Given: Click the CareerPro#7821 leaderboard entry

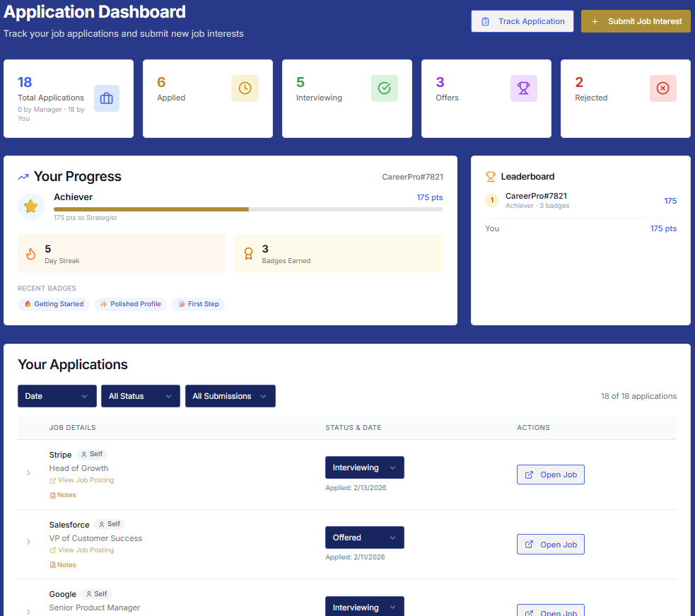Looking at the screenshot, I should click(x=580, y=200).
